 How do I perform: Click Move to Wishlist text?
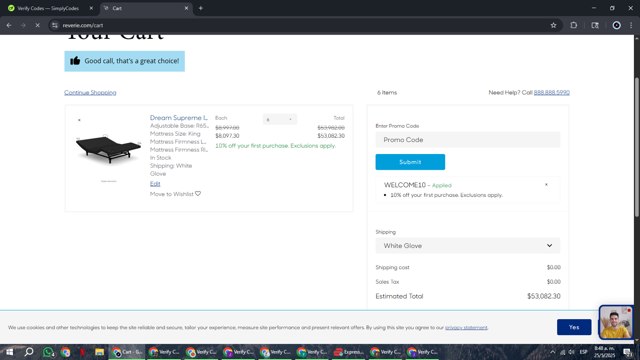pos(171,194)
